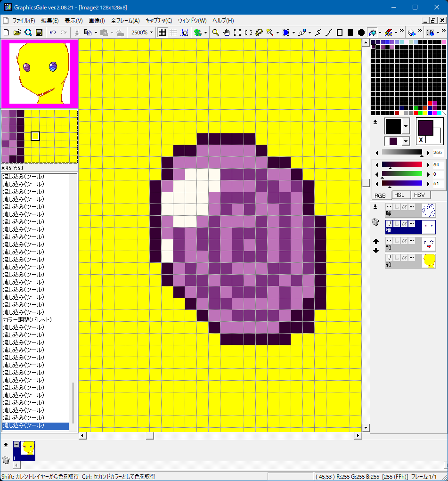Click the snap-to-grid icon
This screenshot has height=481, width=448.
click(x=184, y=33)
